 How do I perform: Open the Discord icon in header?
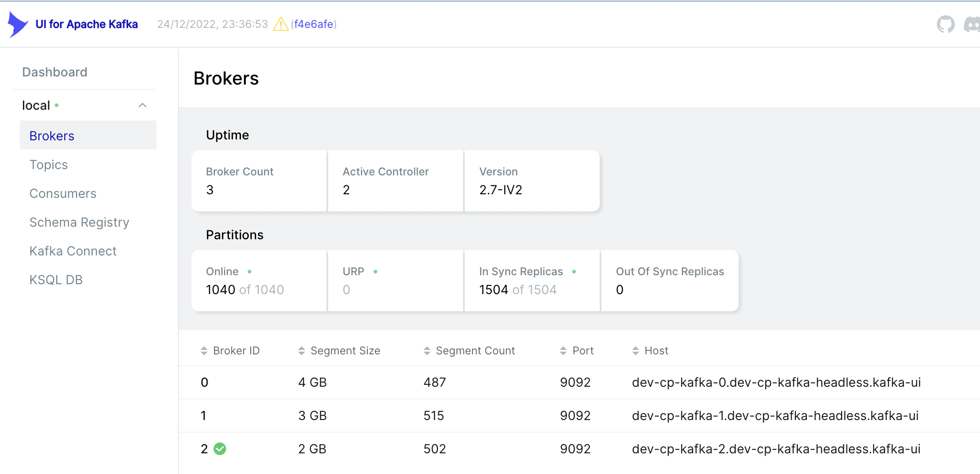coord(972,24)
